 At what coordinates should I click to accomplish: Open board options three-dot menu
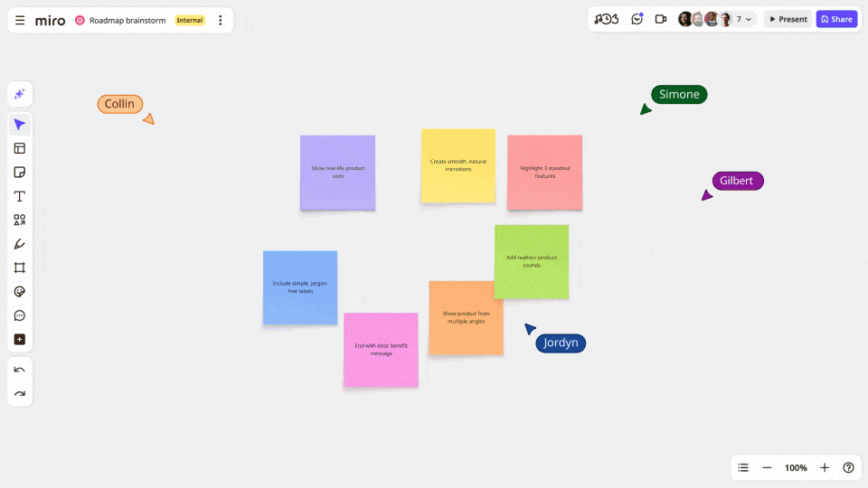coord(220,20)
